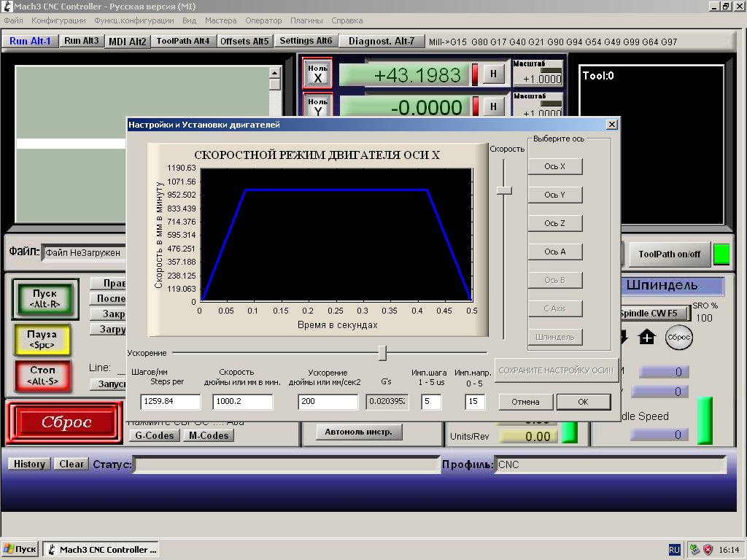747x560 pixels.
Task: Click the house plus spindle speed icon
Action: tap(647, 338)
